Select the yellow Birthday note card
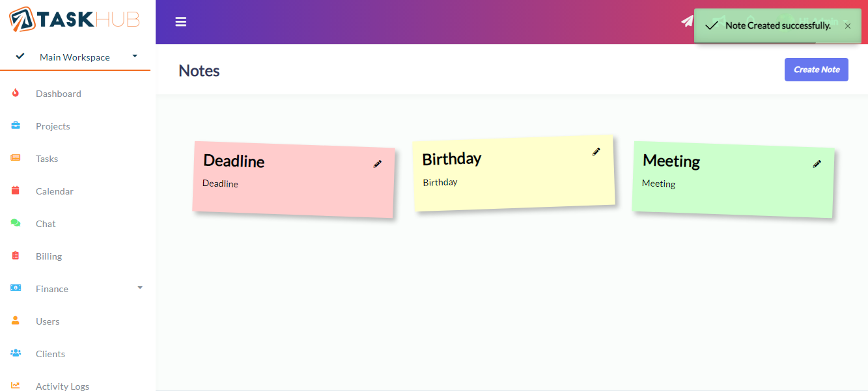 pos(514,189)
